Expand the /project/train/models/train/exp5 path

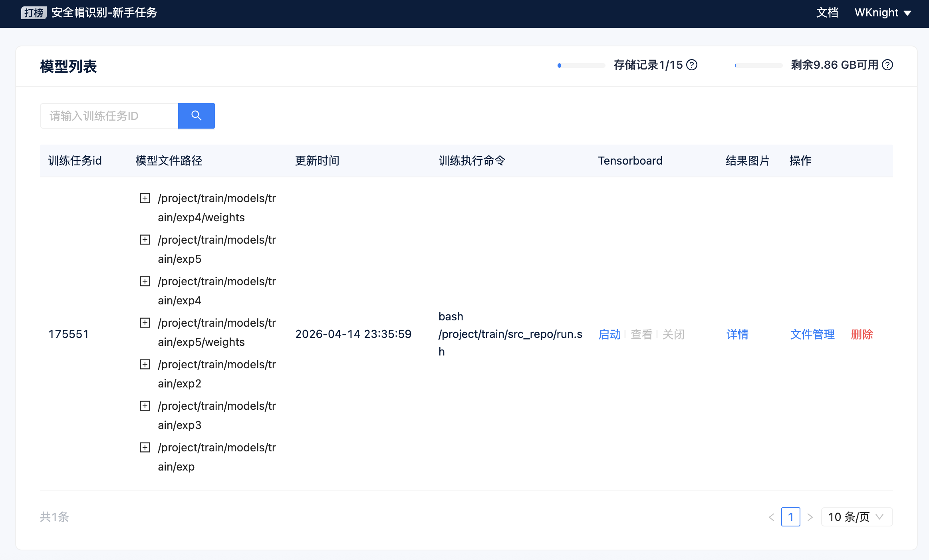[x=144, y=240]
